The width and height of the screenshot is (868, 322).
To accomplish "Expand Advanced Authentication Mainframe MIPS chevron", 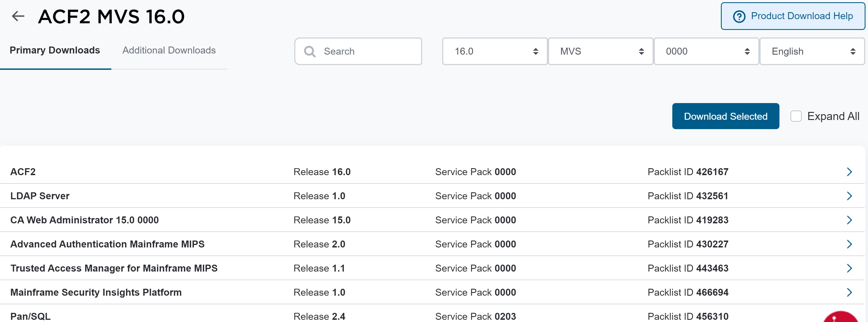I will pos(849,244).
